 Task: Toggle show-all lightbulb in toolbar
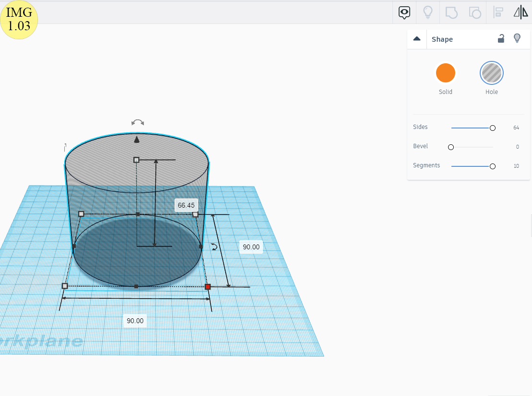(428, 12)
